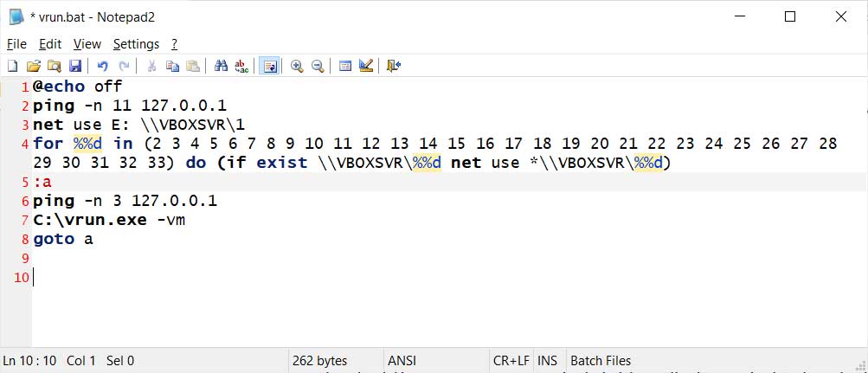This screenshot has height=373, width=868.
Task: Toggle INS insert mode in status bar
Action: click(548, 361)
